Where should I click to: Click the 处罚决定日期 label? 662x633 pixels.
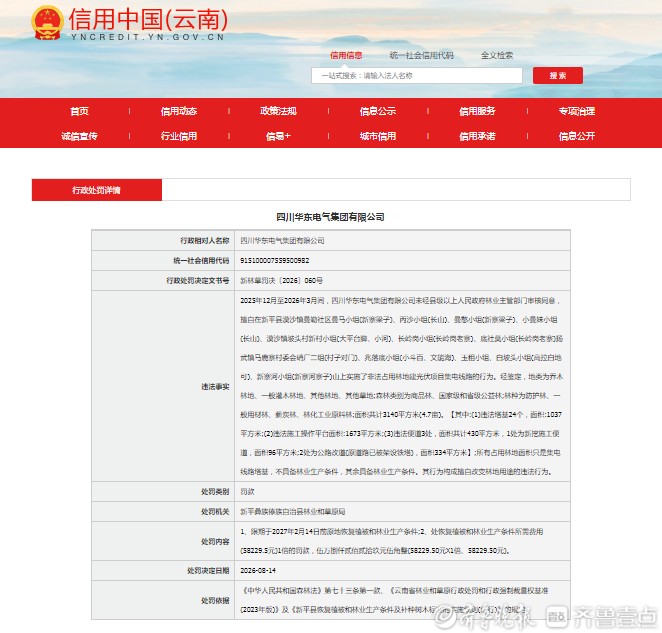point(208,571)
